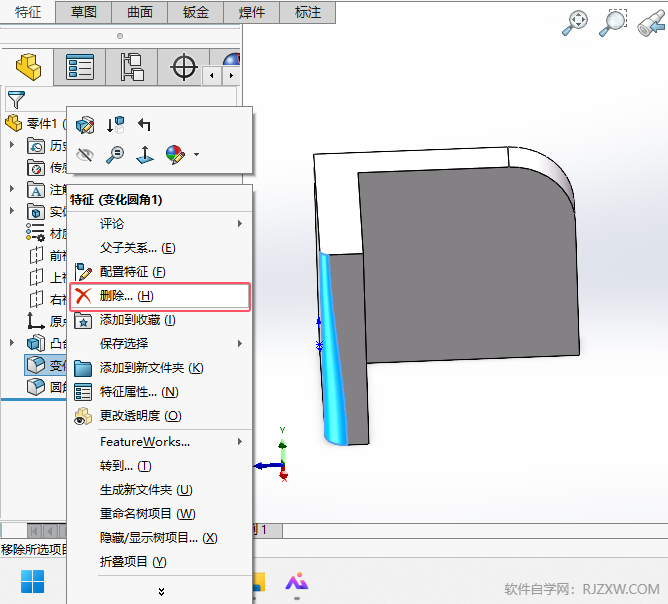The width and height of the screenshot is (668, 604).
Task: Expand the 注解 tree node arrow
Action: [12, 188]
